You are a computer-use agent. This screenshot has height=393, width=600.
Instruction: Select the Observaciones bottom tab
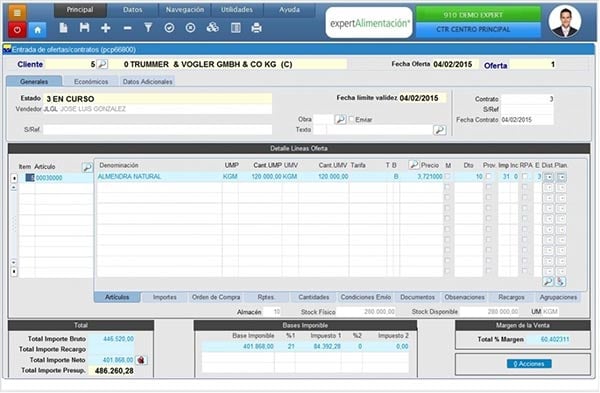(465, 297)
